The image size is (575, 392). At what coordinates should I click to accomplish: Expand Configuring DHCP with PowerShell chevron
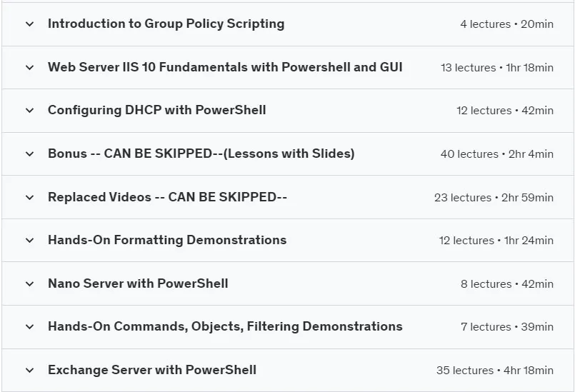[x=30, y=111]
